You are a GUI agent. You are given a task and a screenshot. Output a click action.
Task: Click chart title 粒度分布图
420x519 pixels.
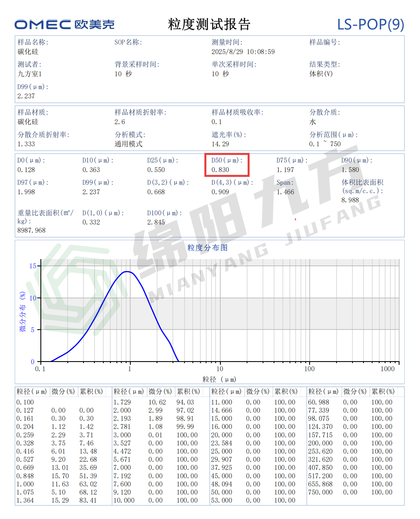(207, 248)
